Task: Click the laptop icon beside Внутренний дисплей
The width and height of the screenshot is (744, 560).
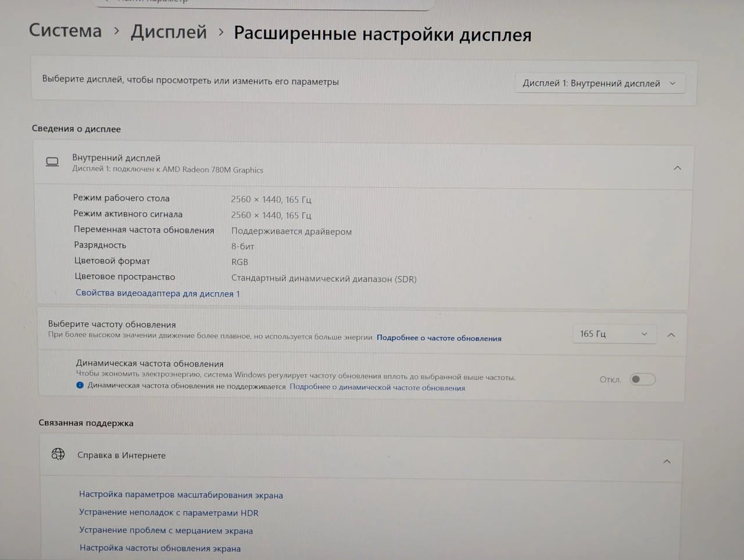Action: click(52, 162)
